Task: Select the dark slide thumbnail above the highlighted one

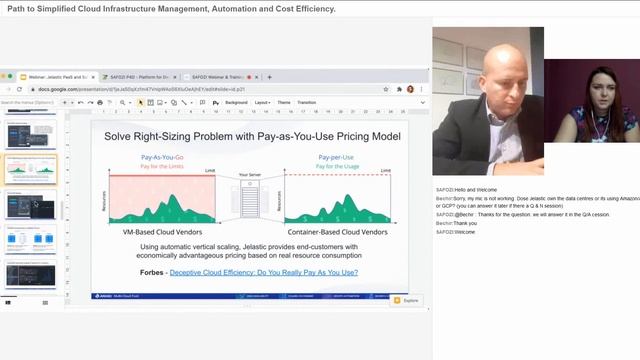Action: click(x=31, y=135)
